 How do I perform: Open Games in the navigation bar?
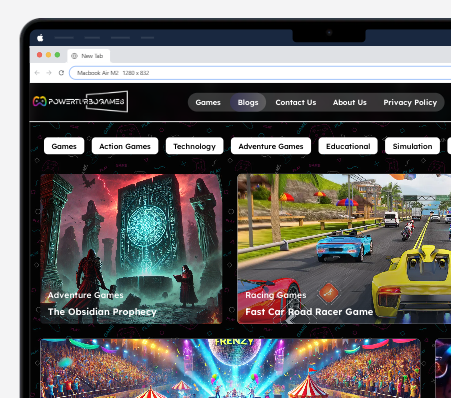(208, 102)
